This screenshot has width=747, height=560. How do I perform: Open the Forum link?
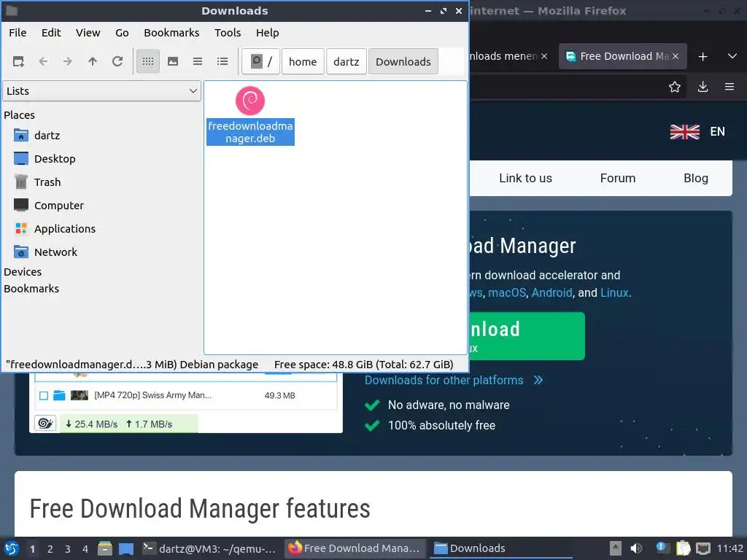tap(618, 178)
